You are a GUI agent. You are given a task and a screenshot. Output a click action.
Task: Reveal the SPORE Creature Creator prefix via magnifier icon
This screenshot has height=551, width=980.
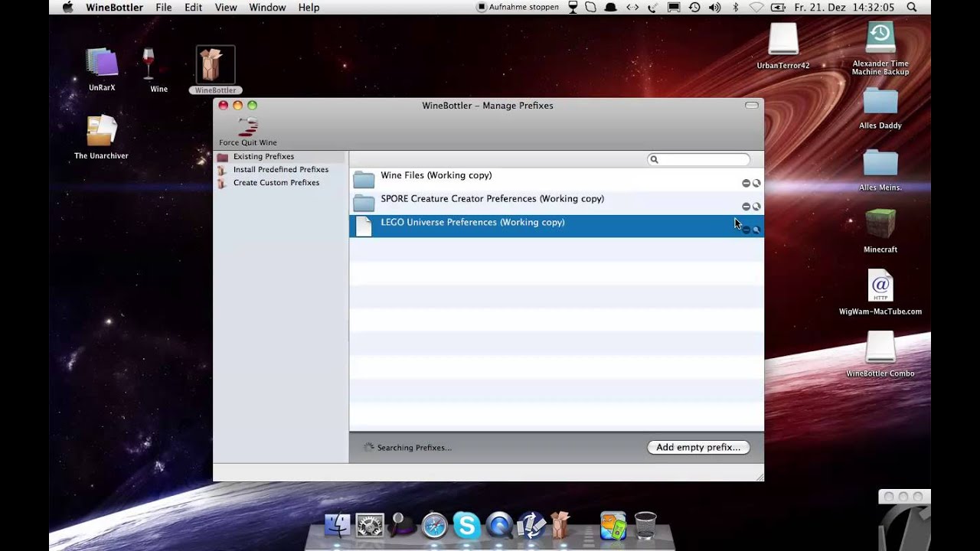[756, 207]
